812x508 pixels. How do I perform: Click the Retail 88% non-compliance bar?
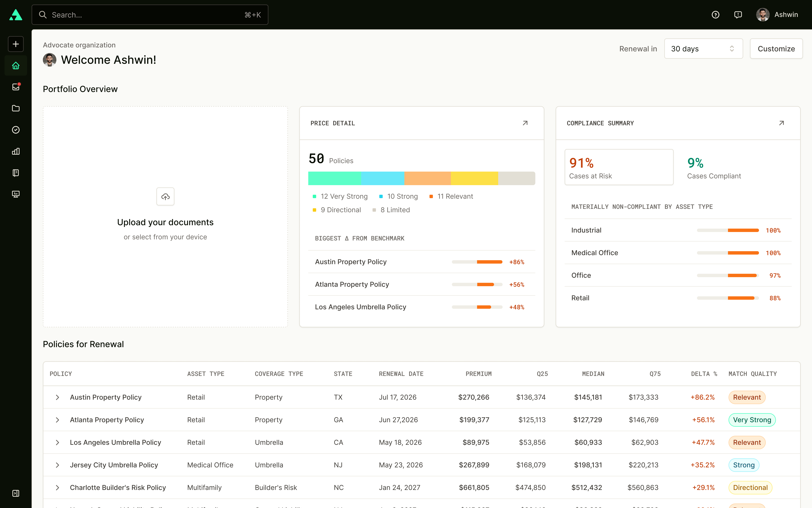pyautogui.click(x=728, y=298)
